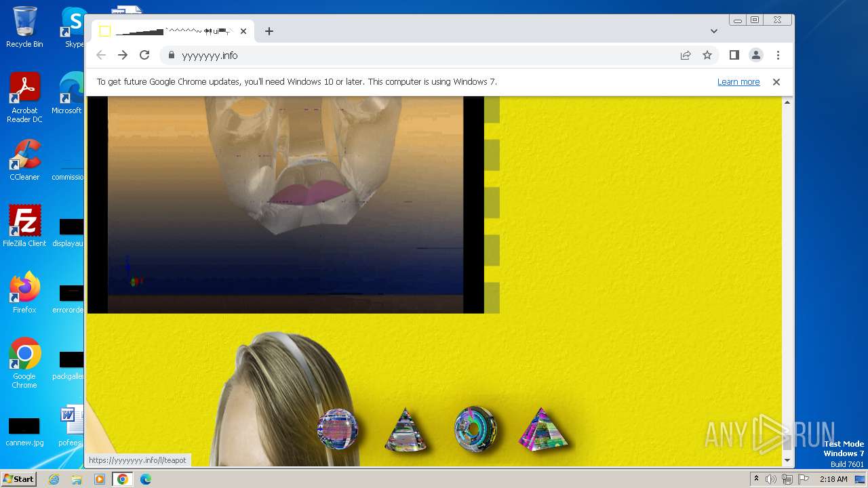Open Chrome three-dot menu
Viewport: 868px width, 488px height.
(x=778, y=56)
